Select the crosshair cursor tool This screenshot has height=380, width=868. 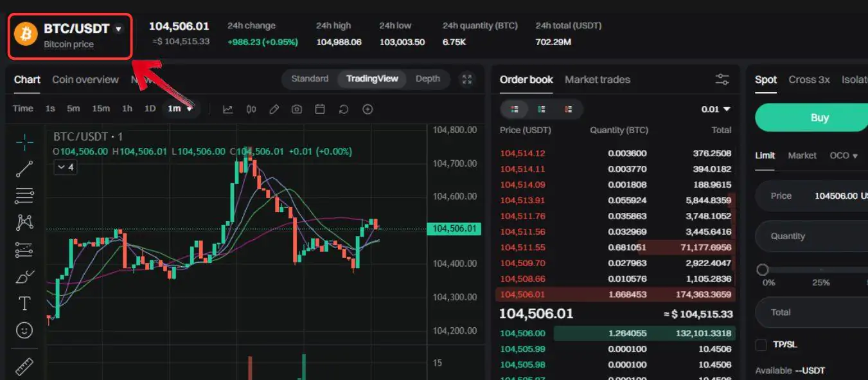(x=24, y=141)
